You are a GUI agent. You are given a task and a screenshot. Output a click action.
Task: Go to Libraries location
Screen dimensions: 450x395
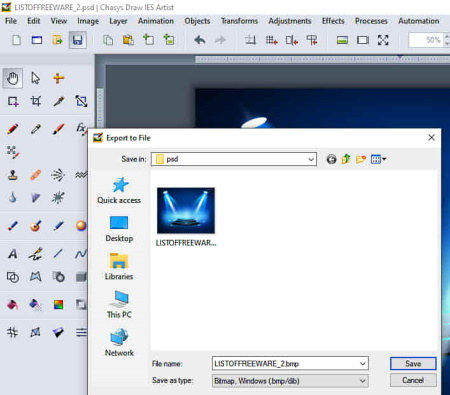[x=119, y=267]
